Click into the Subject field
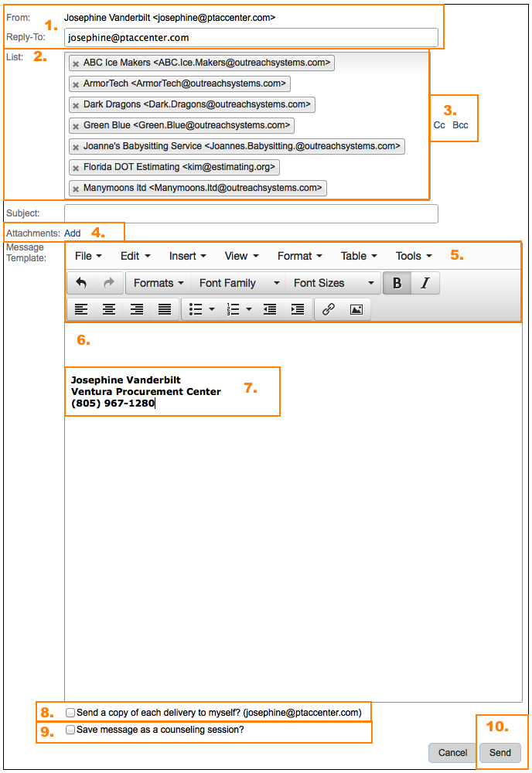Viewport: 532px width, 773px height. [x=251, y=213]
